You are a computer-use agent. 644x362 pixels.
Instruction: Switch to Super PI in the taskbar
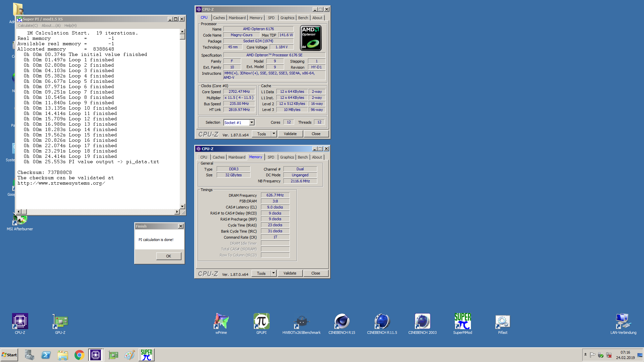[147, 355]
